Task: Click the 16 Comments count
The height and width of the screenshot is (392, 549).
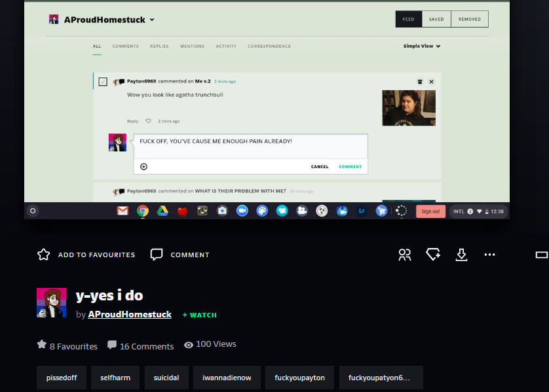Action: pyautogui.click(x=140, y=346)
